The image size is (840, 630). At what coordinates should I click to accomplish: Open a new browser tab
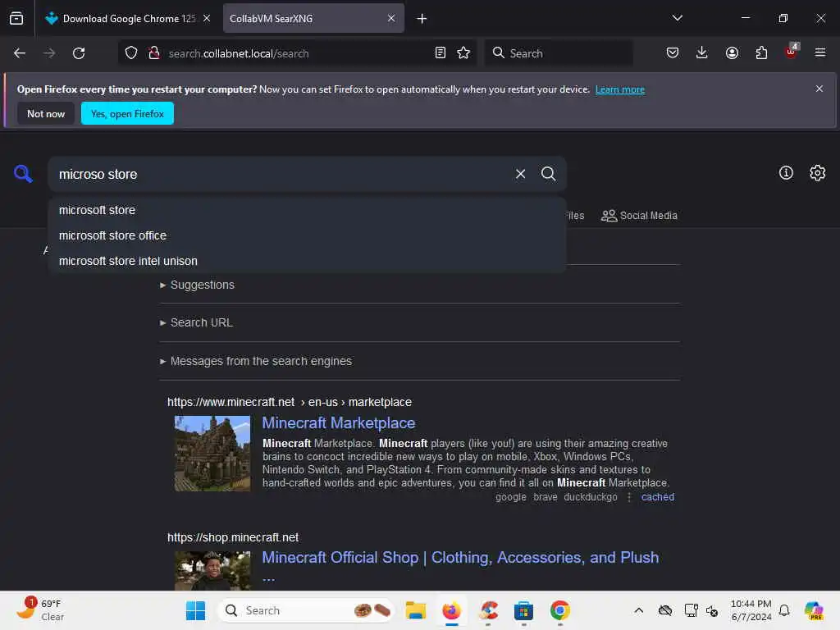tap(422, 19)
